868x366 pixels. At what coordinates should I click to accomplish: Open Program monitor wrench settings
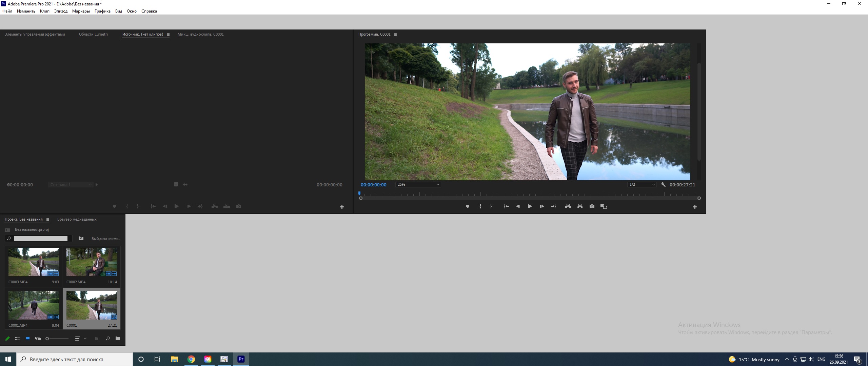[663, 185]
